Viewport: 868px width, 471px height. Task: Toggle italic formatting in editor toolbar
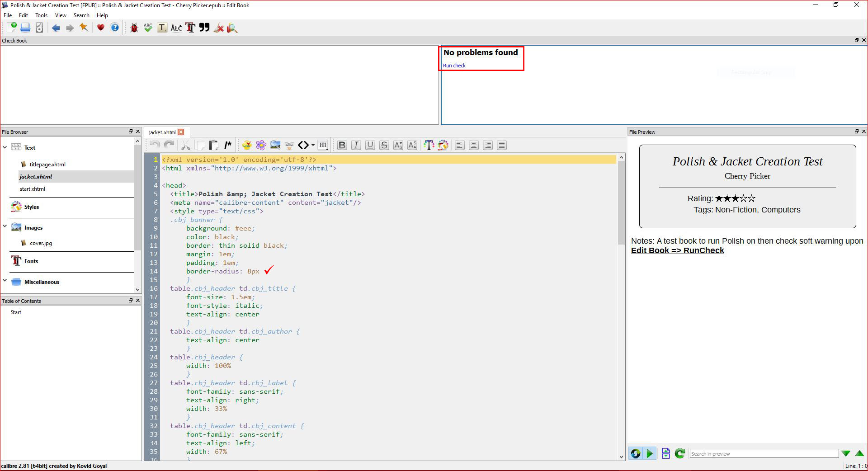point(356,145)
